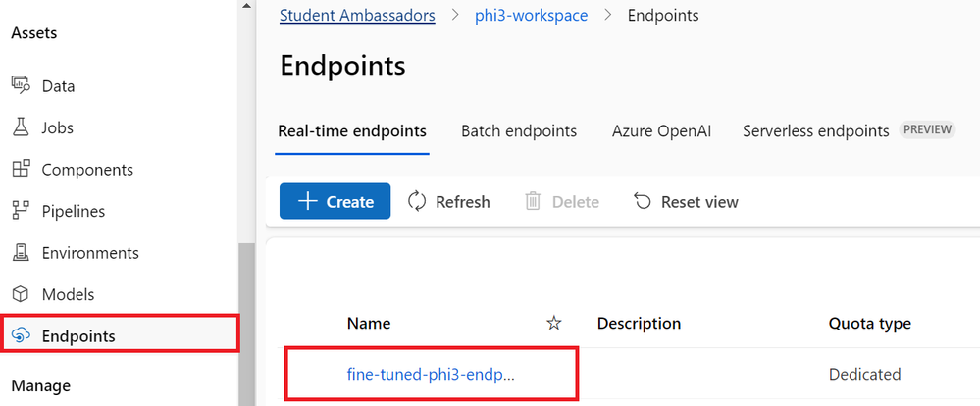Switch to Batch endpoints tab

point(519,130)
